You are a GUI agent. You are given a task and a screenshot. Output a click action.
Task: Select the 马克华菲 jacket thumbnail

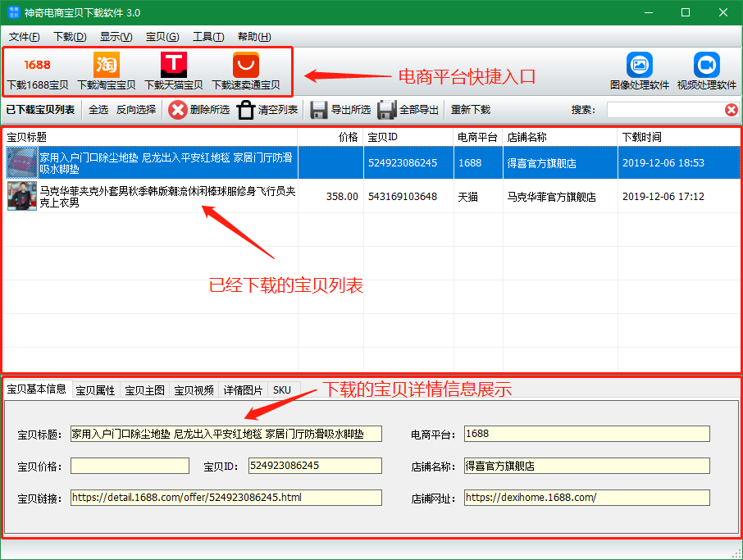point(22,196)
